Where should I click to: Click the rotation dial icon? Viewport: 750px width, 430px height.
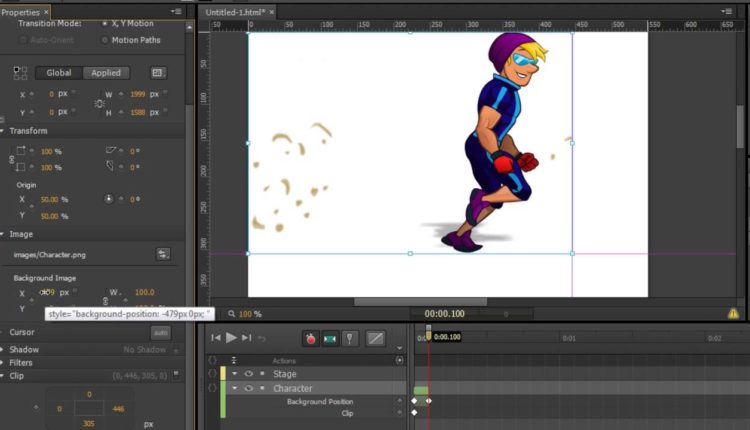[x=109, y=198]
